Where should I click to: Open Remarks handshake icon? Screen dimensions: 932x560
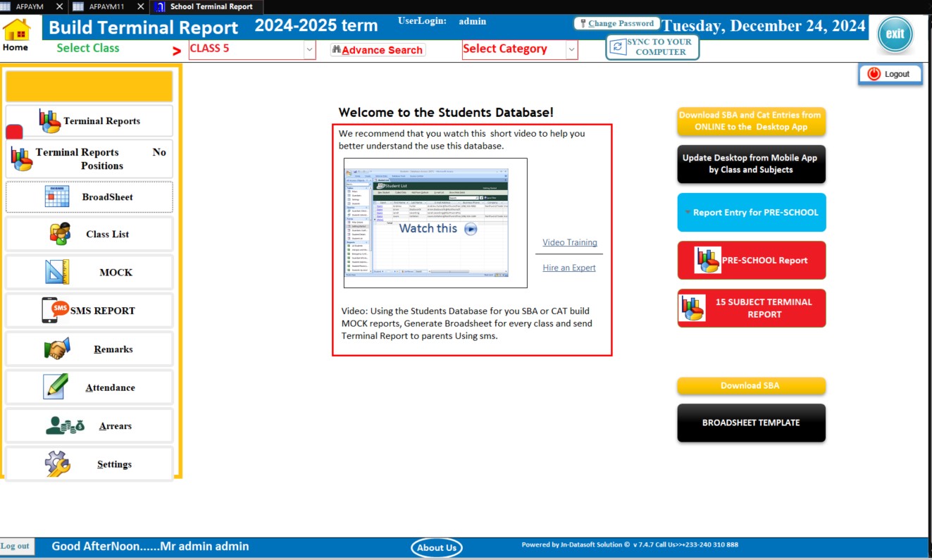pos(57,349)
